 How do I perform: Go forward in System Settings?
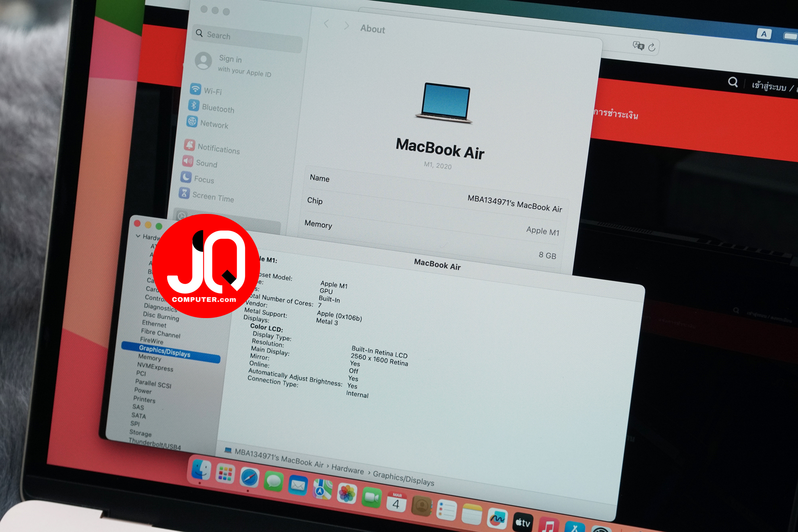point(346,26)
